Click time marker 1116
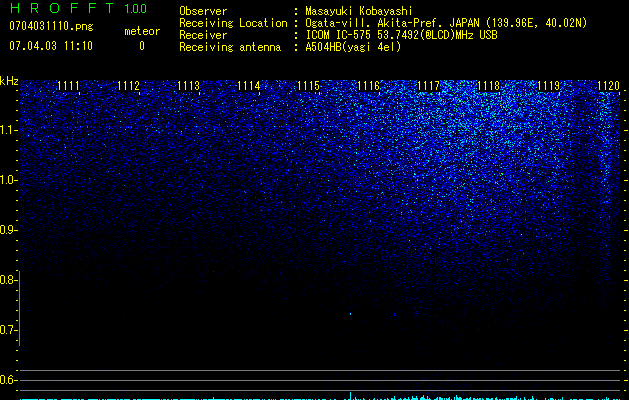Viewport: 629px width, 400px height. [368, 86]
